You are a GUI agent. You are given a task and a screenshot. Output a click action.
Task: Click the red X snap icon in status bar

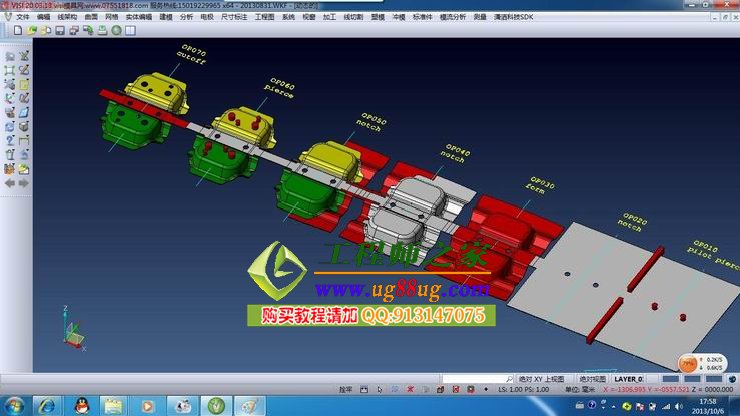[x=410, y=390]
